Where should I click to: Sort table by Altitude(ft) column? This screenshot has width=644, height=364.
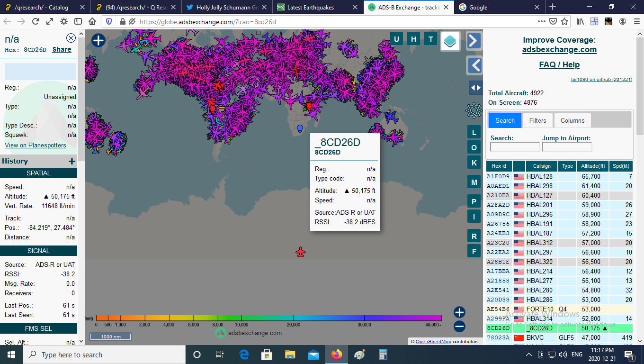[x=592, y=166]
